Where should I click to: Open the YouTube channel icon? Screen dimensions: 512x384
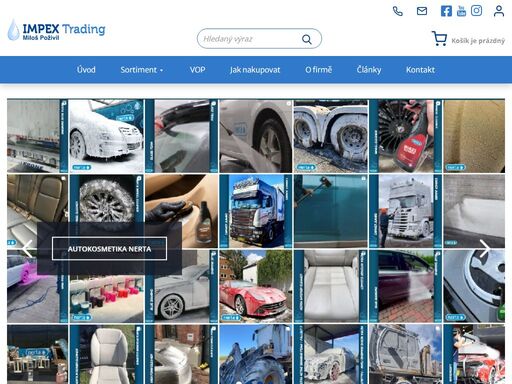(x=461, y=11)
